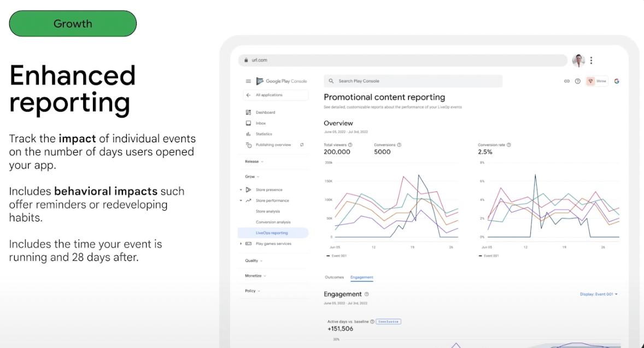Click the Total viewers value 200,000
This screenshot has width=644, height=348.
[337, 152]
